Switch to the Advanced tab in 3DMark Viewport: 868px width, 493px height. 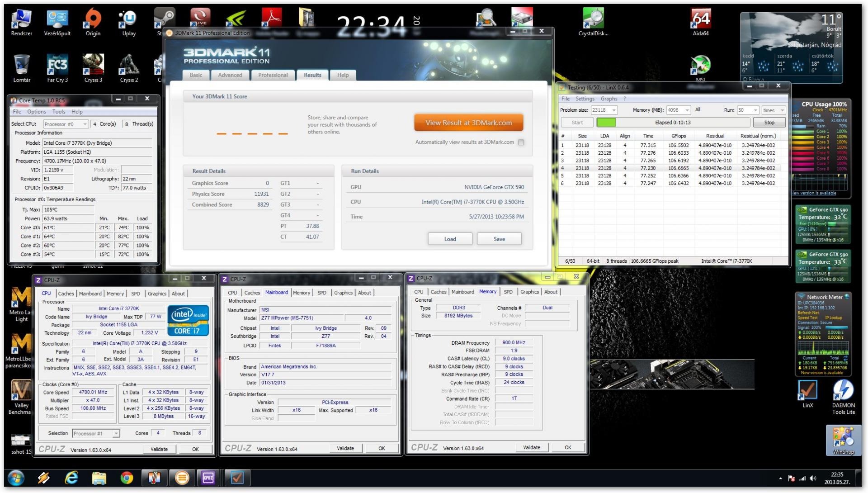[x=230, y=75]
